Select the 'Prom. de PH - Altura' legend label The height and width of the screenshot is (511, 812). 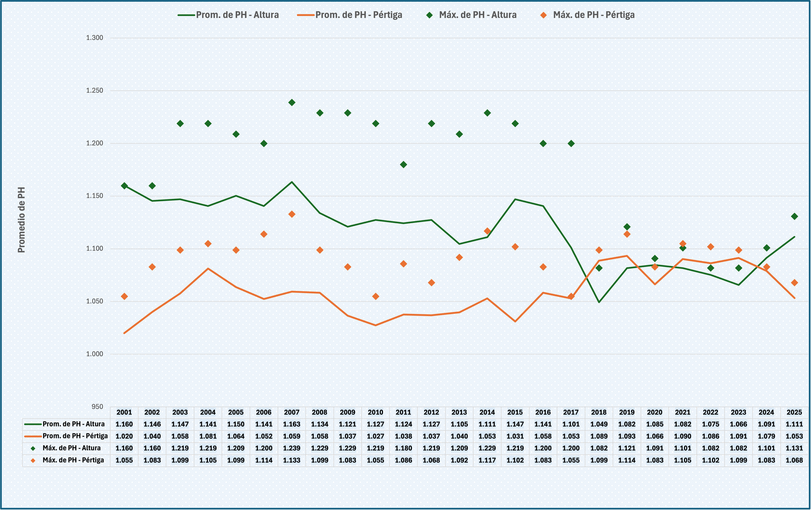237,15
